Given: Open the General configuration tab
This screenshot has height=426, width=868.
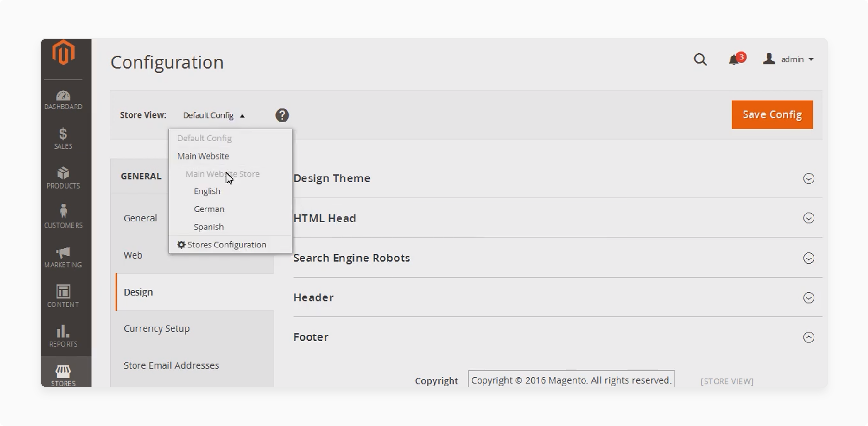Looking at the screenshot, I should [x=140, y=218].
